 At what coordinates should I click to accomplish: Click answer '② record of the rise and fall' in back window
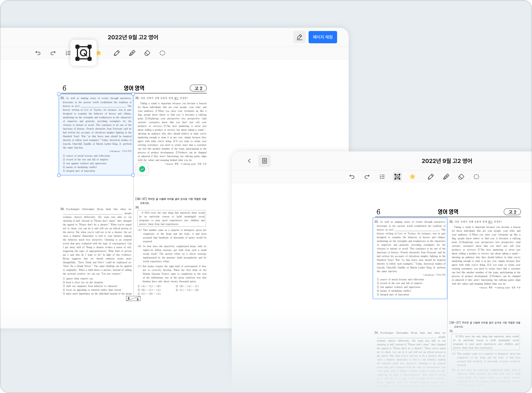85,160
